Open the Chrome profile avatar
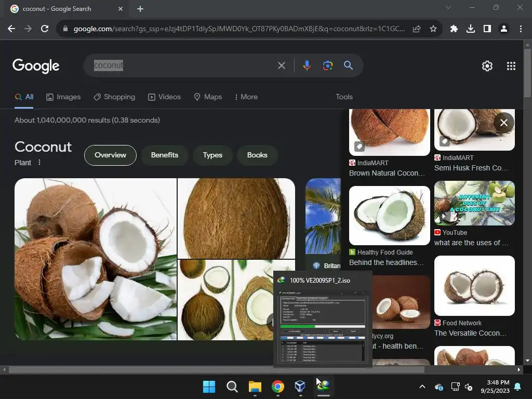 click(x=504, y=29)
